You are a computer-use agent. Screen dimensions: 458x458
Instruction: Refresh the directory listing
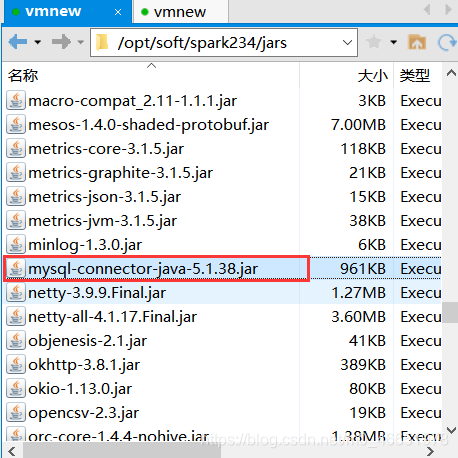(447, 42)
